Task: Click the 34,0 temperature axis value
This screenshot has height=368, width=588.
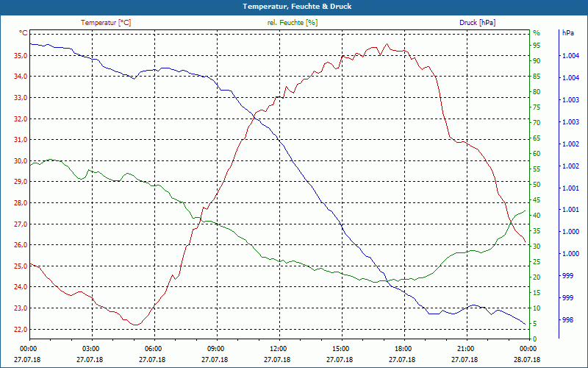Action: point(21,77)
